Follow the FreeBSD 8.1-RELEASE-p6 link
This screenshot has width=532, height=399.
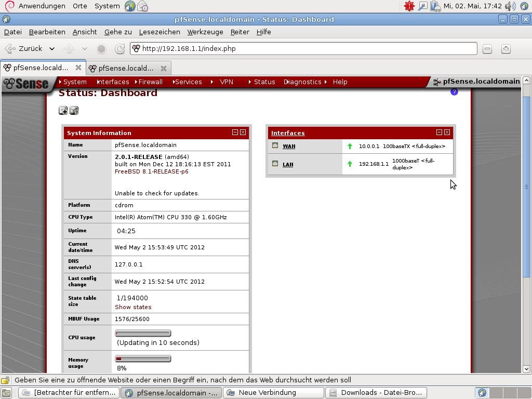[x=151, y=171]
